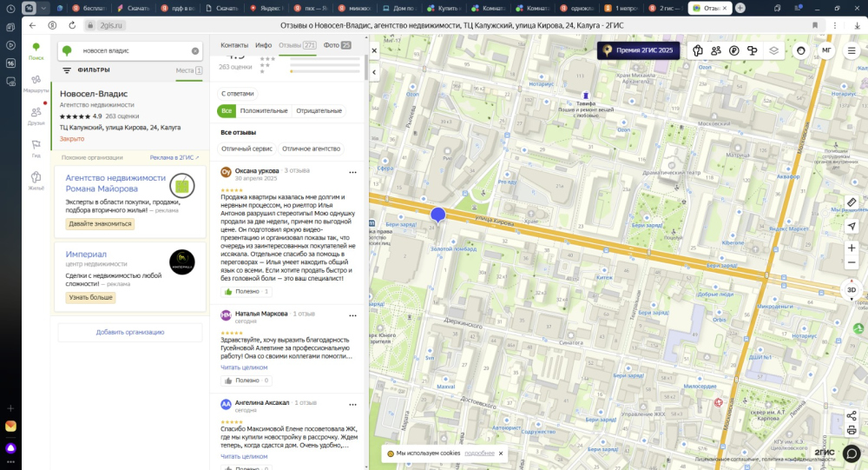Share the map using share icon
Viewport: 868px width, 470px height.
click(x=852, y=415)
